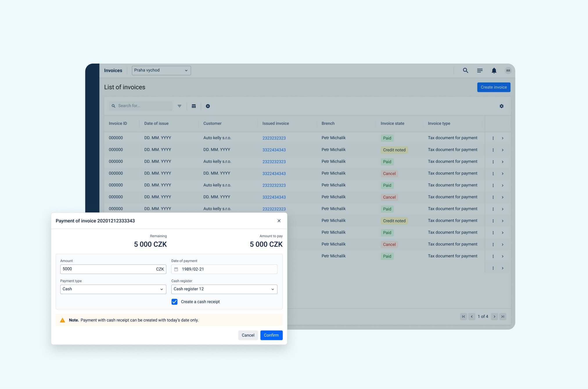
Task: Toggle Create a cash receipt checkbox
Action: point(175,302)
